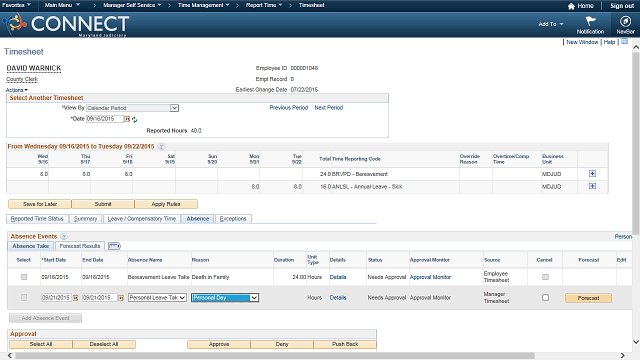Click the Approve button
Image resolution: width=640 pixels, height=360 pixels.
[219, 344]
